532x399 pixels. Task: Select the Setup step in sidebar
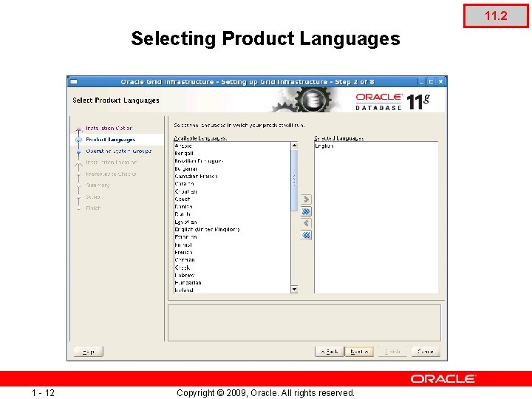point(93,197)
